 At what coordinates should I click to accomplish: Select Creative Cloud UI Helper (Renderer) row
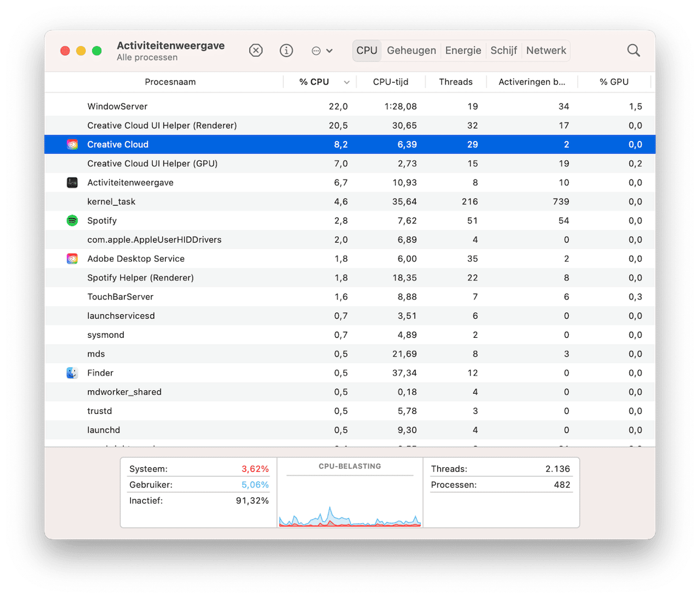coord(350,125)
